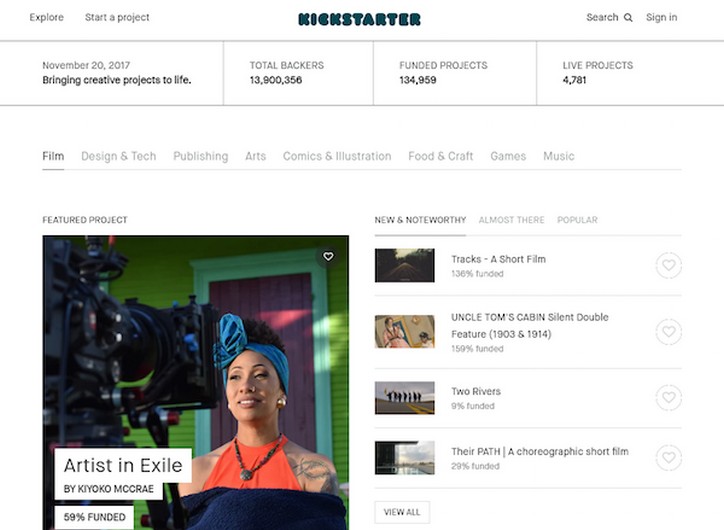Click the 59% Funded label
This screenshot has height=530, width=724.
95,518
